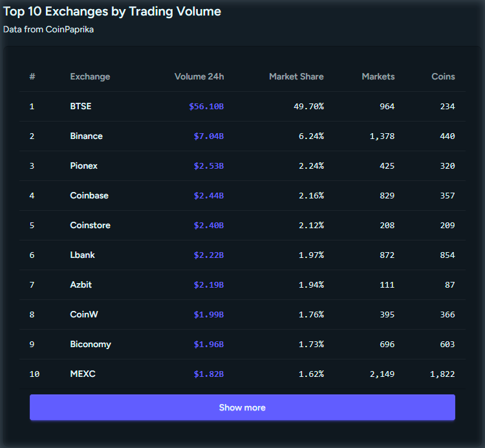Select the $2.44B volume value
Viewport: 485px width, 448px height.
[209, 195]
